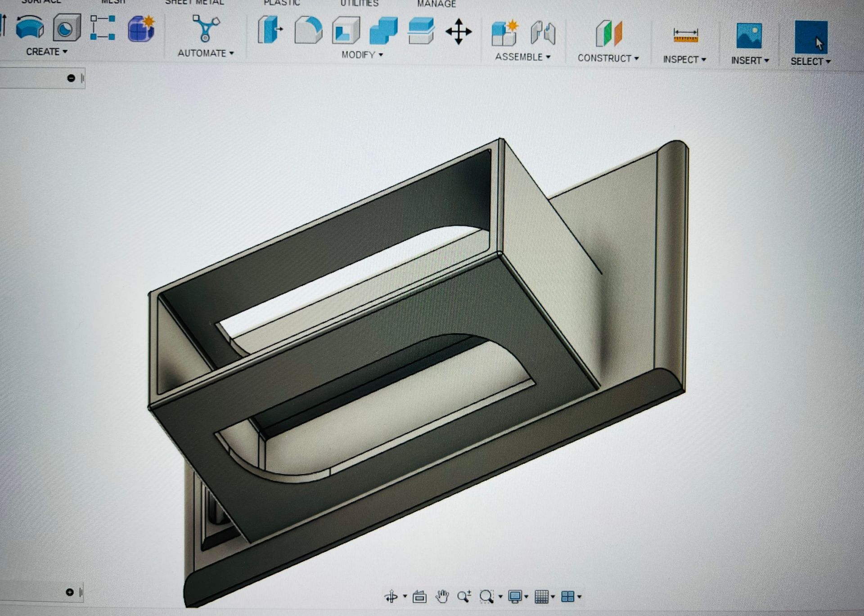Activate the Pan hand tool
Image resolution: width=864 pixels, height=616 pixels.
442,597
